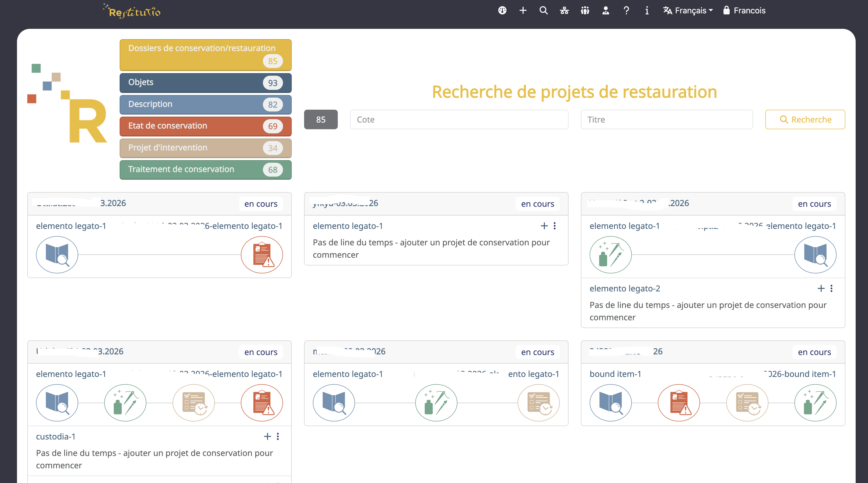Open help via the question mark icon
This screenshot has width=868, height=483.
coord(626,11)
